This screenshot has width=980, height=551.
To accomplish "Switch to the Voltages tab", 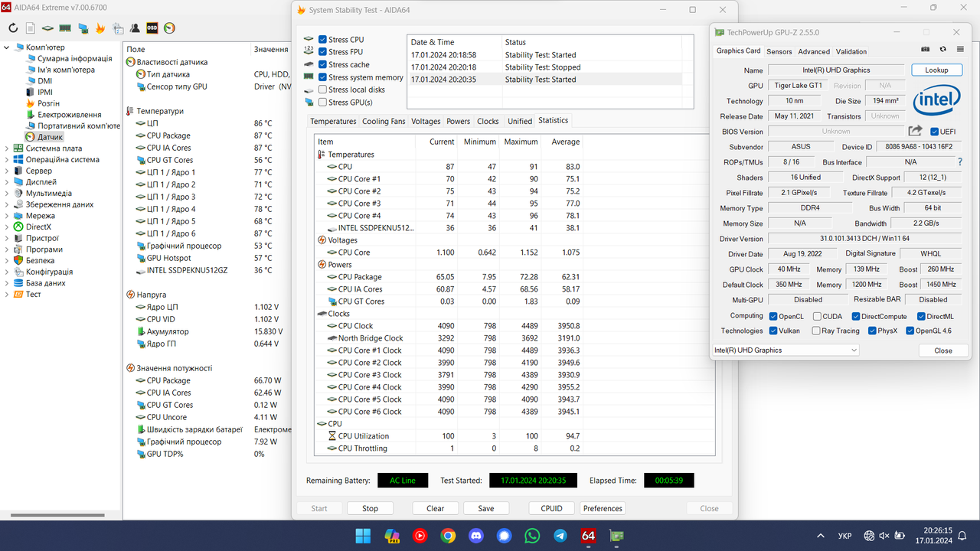I will pyautogui.click(x=426, y=121).
